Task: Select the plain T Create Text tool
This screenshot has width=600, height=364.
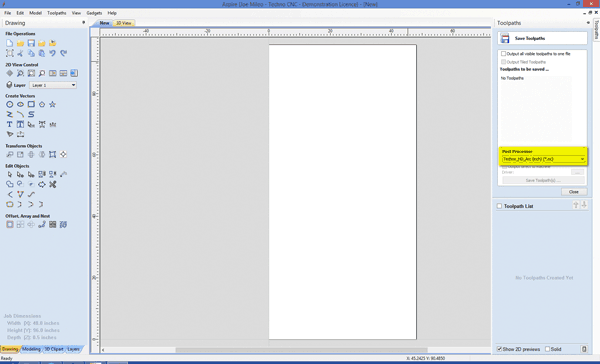Action: 10,124
